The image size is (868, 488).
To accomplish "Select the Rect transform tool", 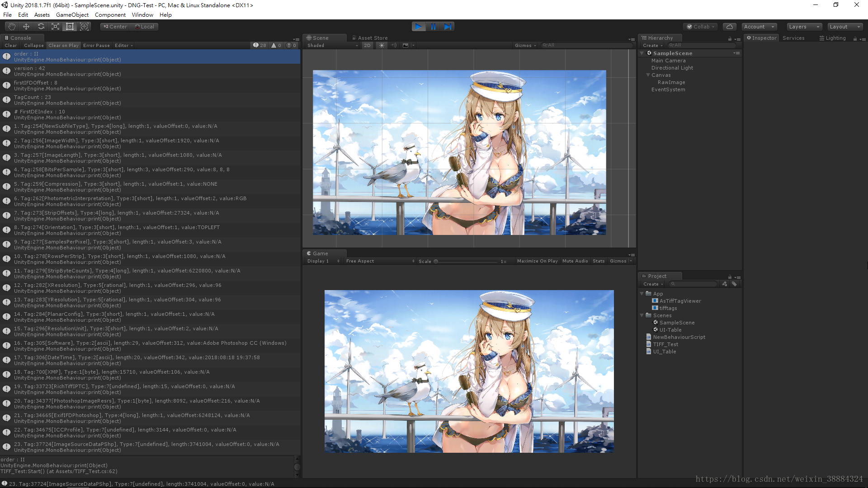I will [70, 27].
